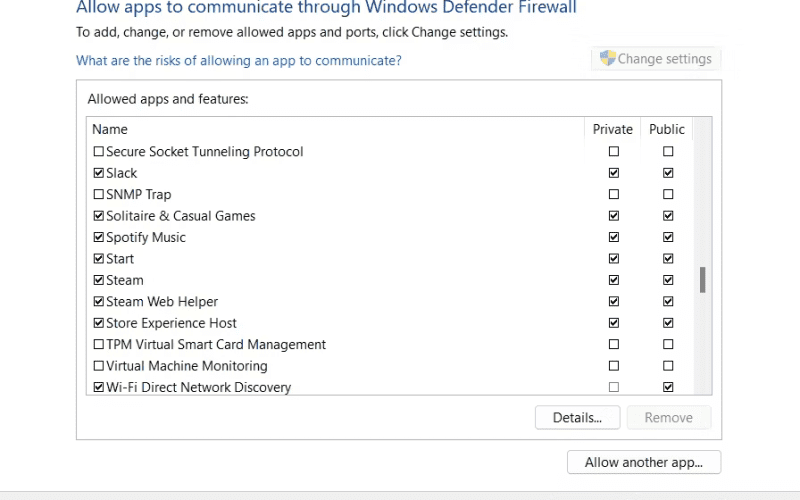This screenshot has height=500, width=800.
Task: Click the Remove button
Action: click(668, 417)
